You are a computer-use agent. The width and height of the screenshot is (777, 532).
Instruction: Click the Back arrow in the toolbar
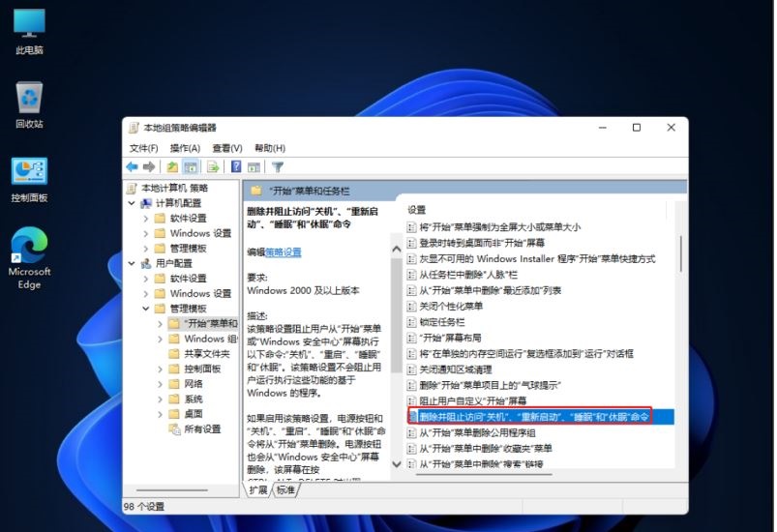[x=132, y=167]
